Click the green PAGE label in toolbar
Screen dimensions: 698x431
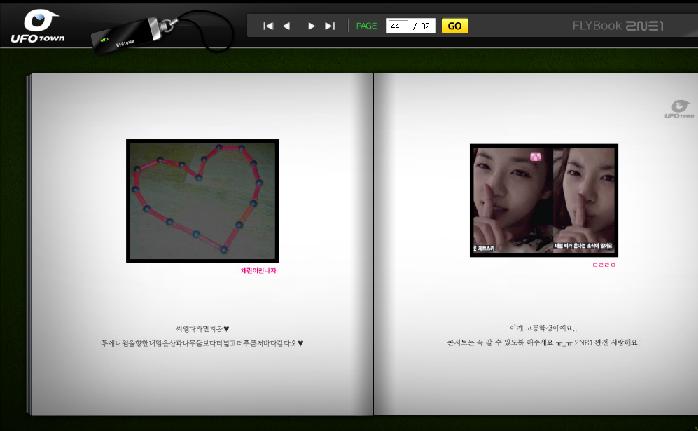tap(366, 26)
